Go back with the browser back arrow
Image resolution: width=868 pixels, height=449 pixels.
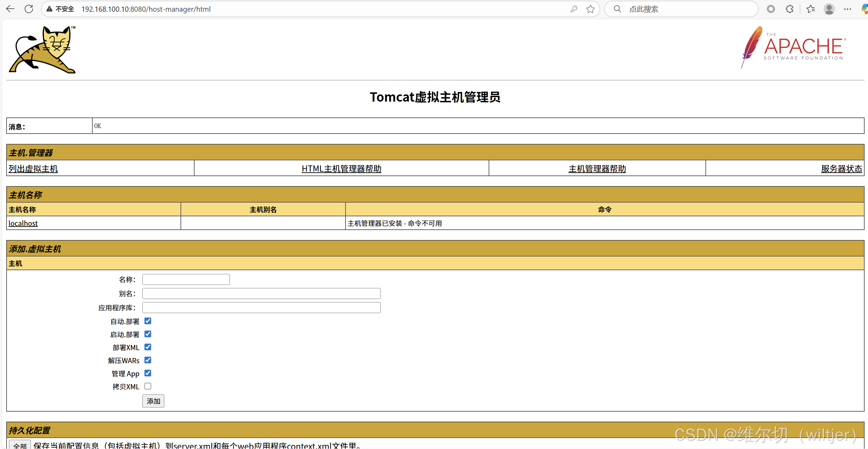coord(10,9)
